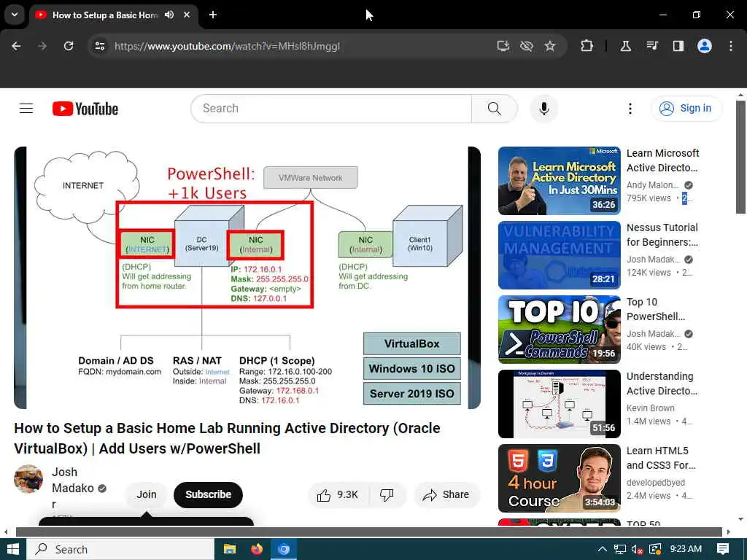747x560 pixels.
Task: Open the tab search dropdown arrow
Action: coord(15,15)
